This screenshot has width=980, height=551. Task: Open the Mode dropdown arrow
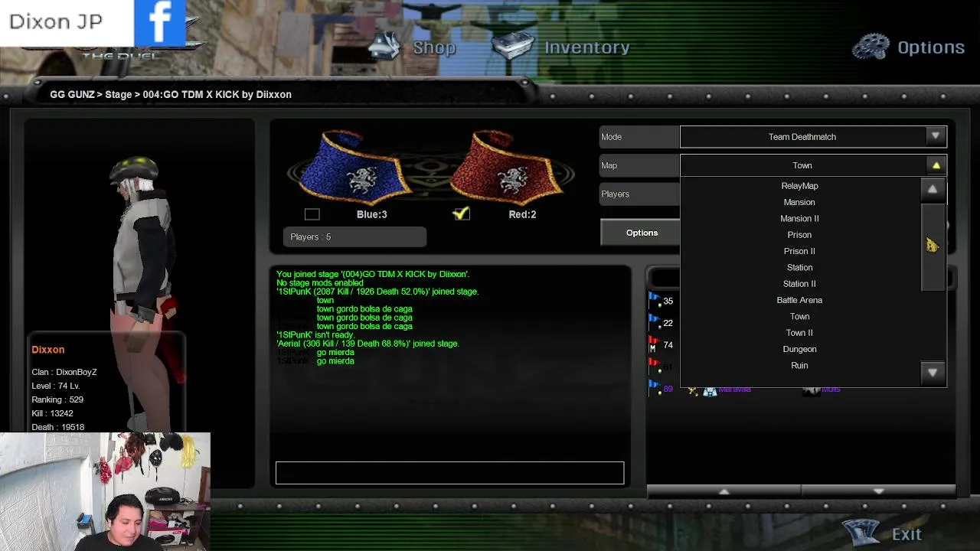pyautogui.click(x=936, y=136)
